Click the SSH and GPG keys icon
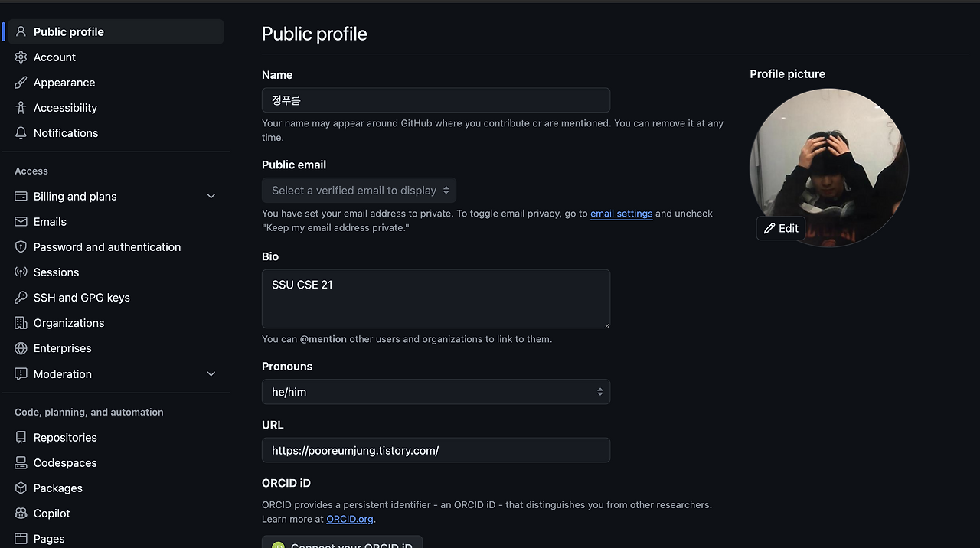Image resolution: width=980 pixels, height=548 pixels. 21,298
